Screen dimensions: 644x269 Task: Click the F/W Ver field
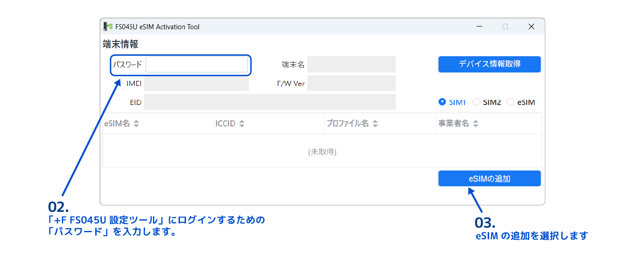coord(351,83)
